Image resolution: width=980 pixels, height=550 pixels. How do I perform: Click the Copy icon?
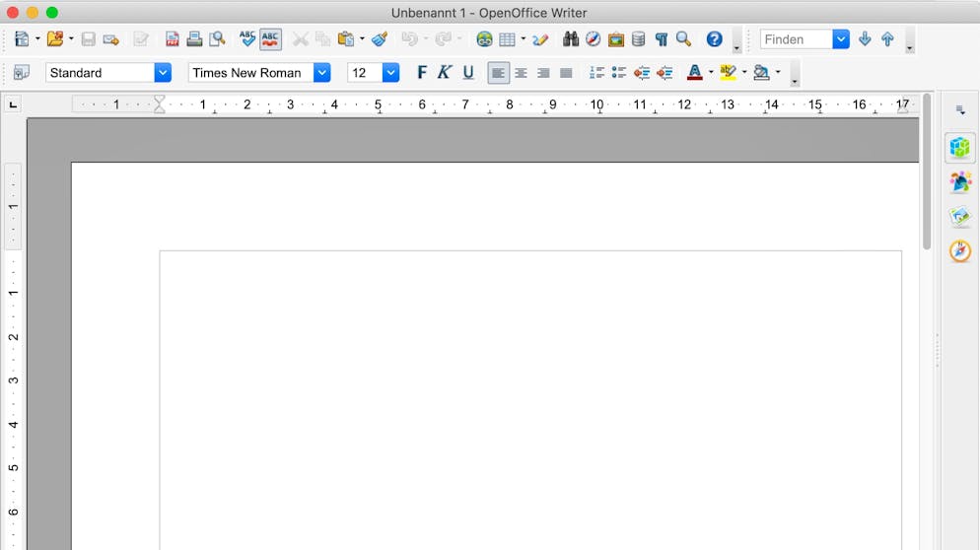(322, 39)
